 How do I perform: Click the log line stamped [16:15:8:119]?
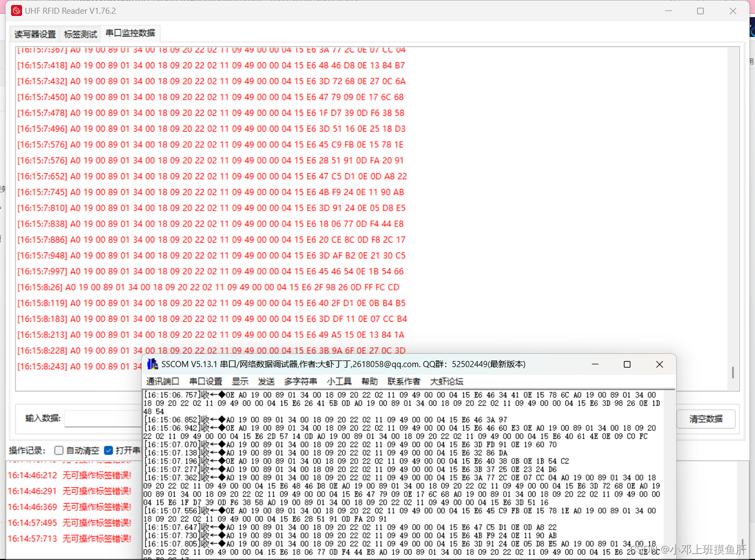click(x=211, y=303)
